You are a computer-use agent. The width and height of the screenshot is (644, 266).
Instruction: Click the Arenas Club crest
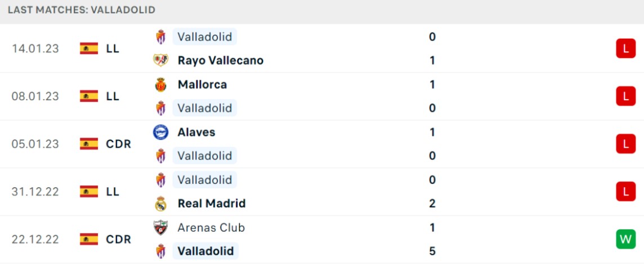tap(160, 227)
